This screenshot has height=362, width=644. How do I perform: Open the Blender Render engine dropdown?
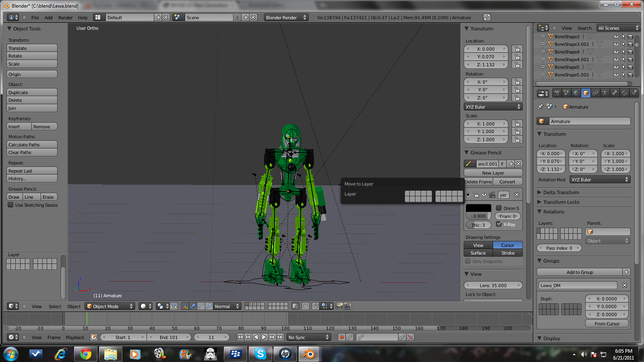tap(286, 18)
